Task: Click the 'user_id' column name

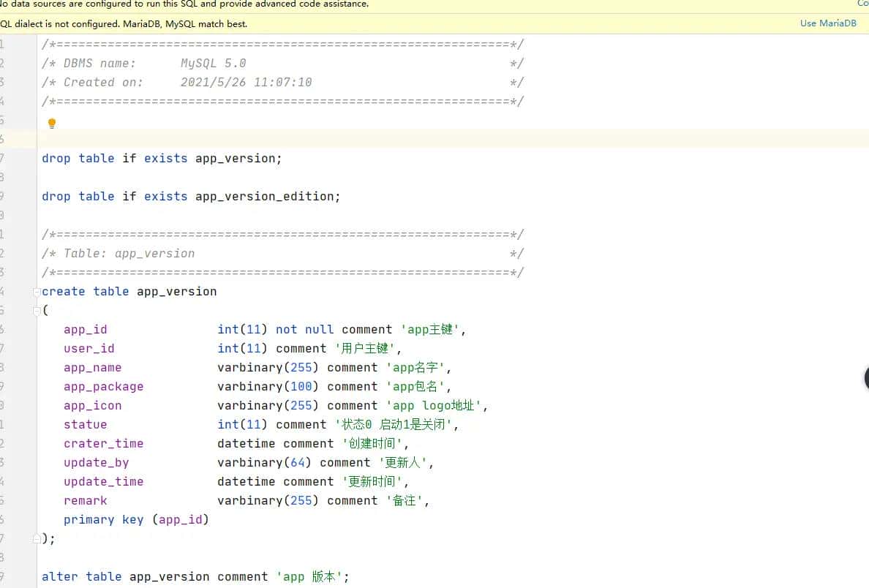Action: coord(89,349)
